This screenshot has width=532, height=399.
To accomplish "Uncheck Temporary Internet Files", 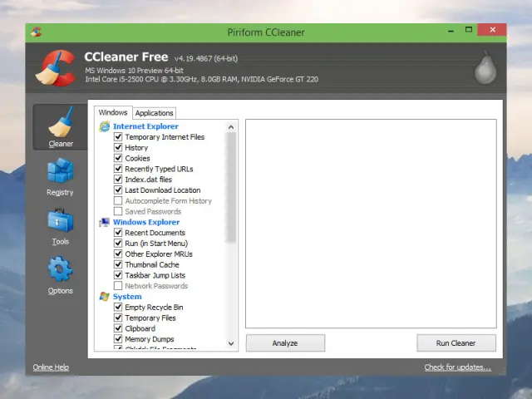I will 118,137.
